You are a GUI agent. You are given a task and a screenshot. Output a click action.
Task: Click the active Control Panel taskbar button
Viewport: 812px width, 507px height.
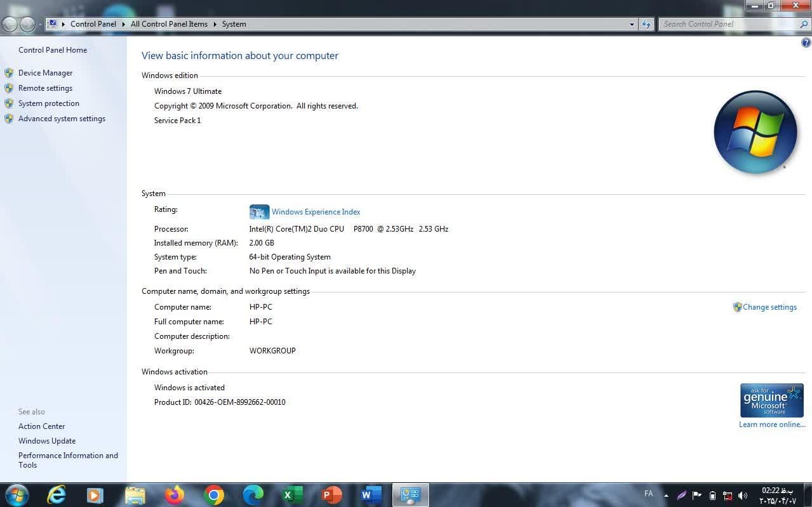[411, 495]
